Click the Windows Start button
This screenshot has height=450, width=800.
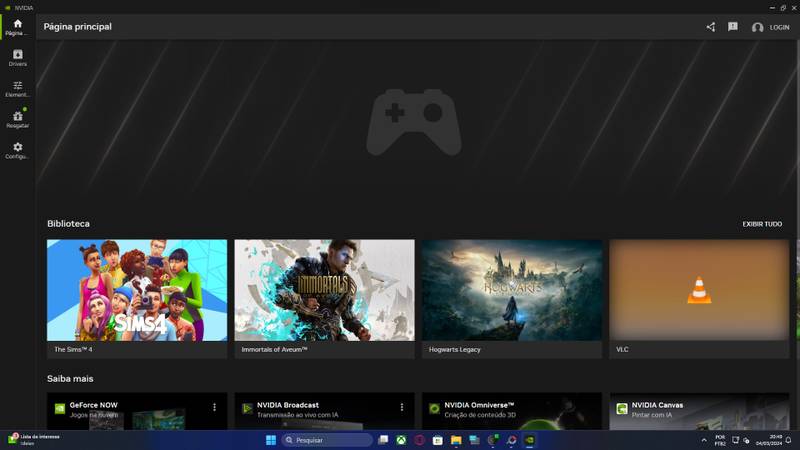pyautogui.click(x=271, y=440)
